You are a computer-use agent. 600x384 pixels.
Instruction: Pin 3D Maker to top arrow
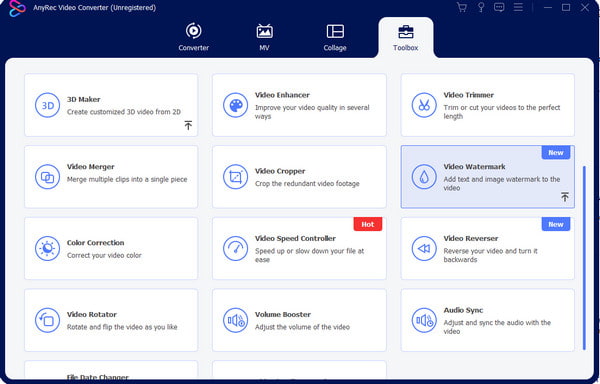click(188, 125)
